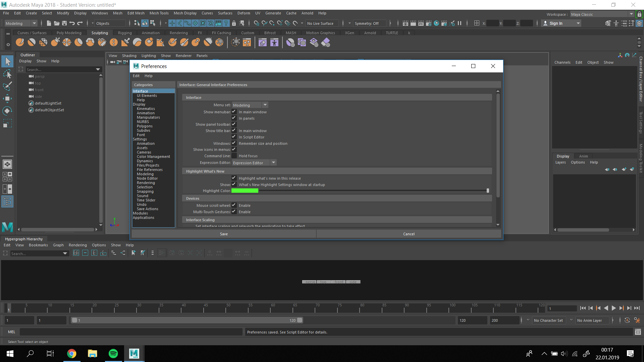This screenshot has height=362, width=644.
Task: Click the Save Scene disk icon
Action: coord(64,23)
